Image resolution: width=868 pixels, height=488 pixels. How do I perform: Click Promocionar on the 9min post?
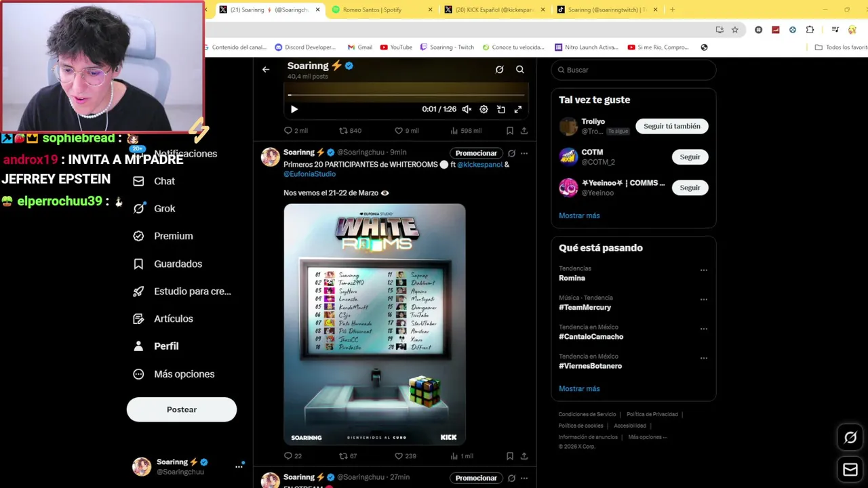click(x=476, y=153)
